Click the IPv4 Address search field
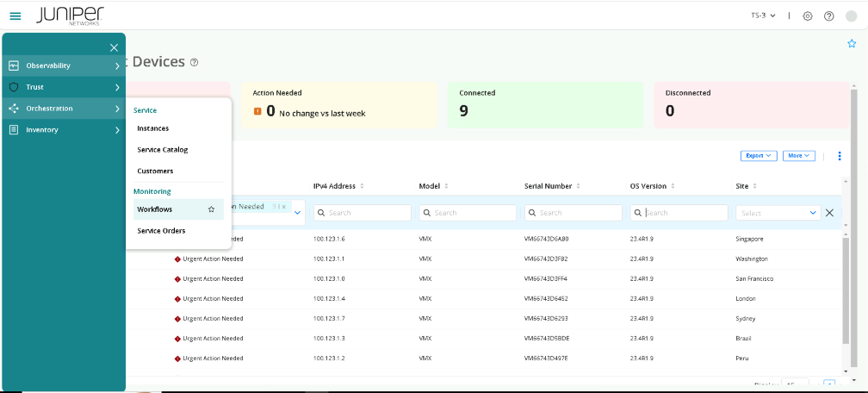The width and height of the screenshot is (868, 393). point(363,213)
